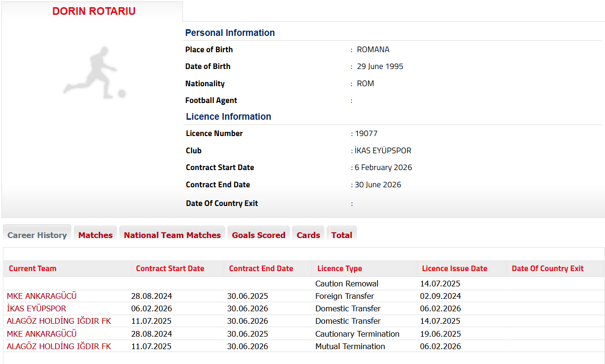The image size is (605, 364).
Task: Click the player silhouette placeholder photo
Action: [x=94, y=73]
